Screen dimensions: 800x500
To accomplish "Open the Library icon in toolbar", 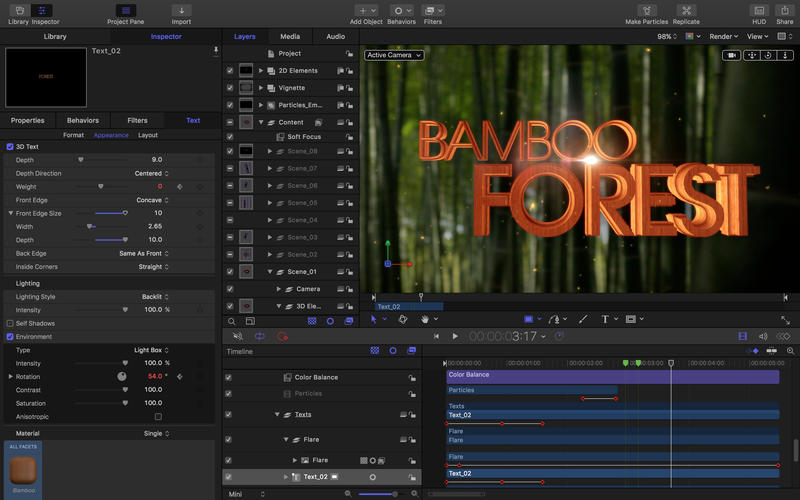I will [x=18, y=10].
